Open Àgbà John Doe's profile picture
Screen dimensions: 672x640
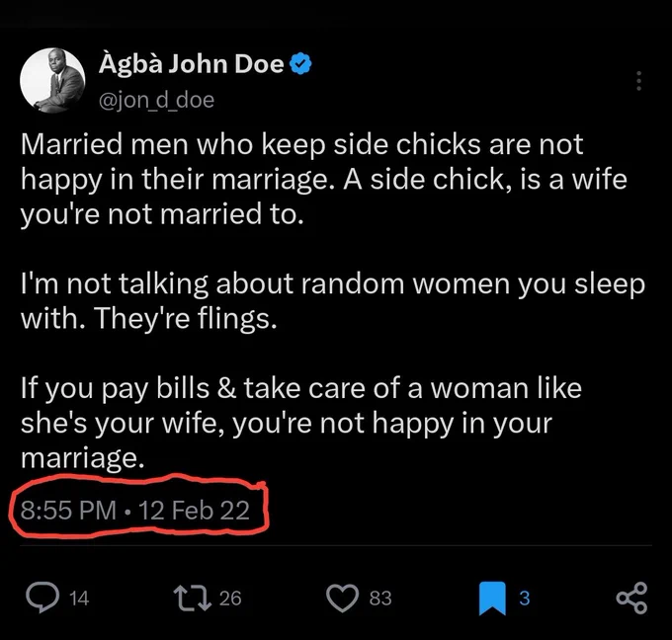[52, 80]
